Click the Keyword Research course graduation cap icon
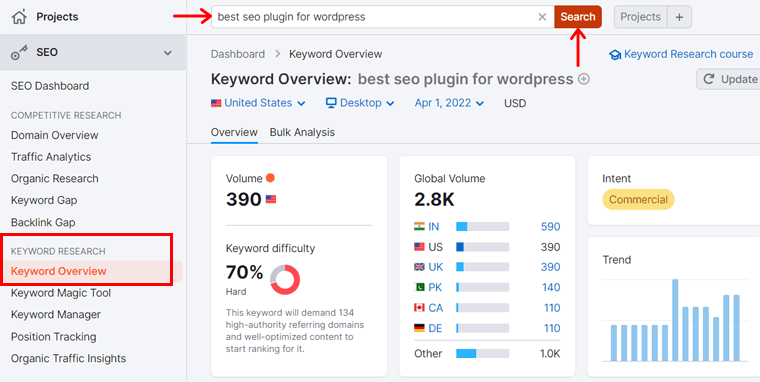The height and width of the screenshot is (382, 760). coord(615,55)
